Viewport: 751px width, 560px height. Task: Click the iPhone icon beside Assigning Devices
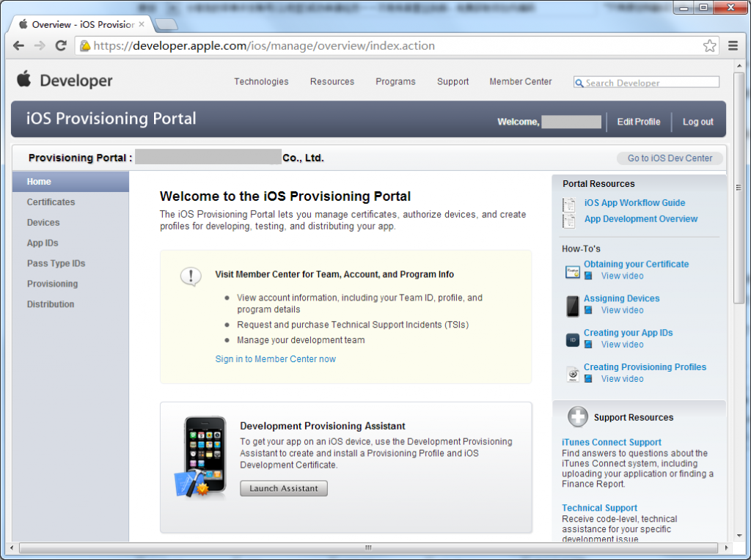pyautogui.click(x=572, y=306)
